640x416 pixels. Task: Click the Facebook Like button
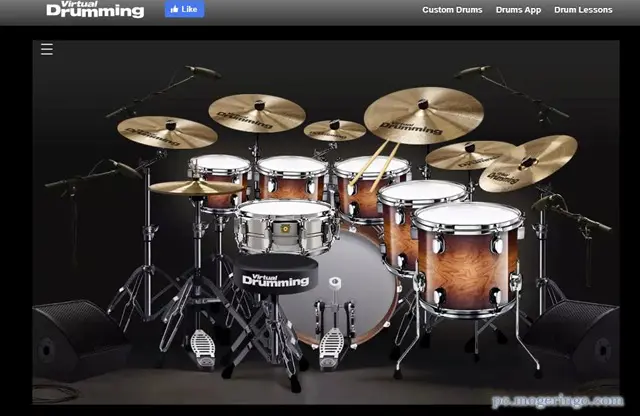(184, 10)
